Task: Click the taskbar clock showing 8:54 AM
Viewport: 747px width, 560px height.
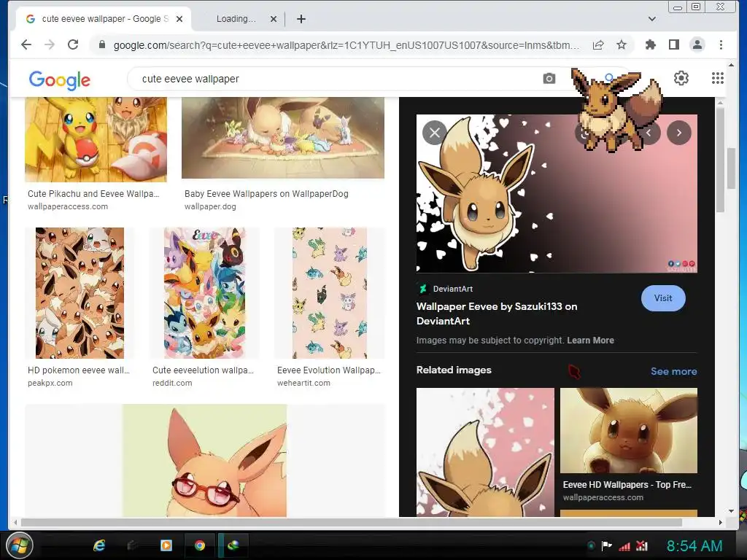Action: 694,545
